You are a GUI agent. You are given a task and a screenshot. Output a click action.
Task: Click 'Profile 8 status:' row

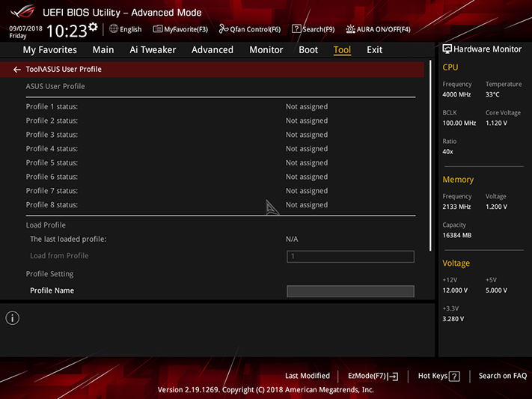221,205
